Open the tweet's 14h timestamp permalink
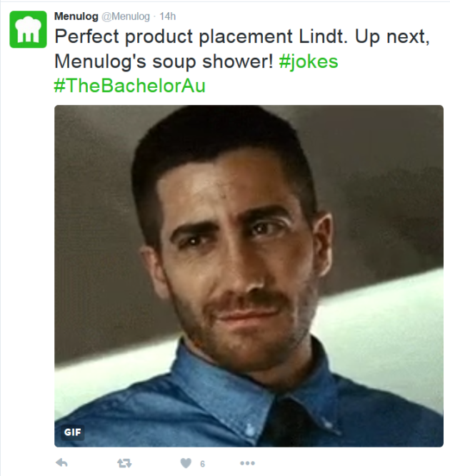The height and width of the screenshot is (476, 450). click(168, 16)
